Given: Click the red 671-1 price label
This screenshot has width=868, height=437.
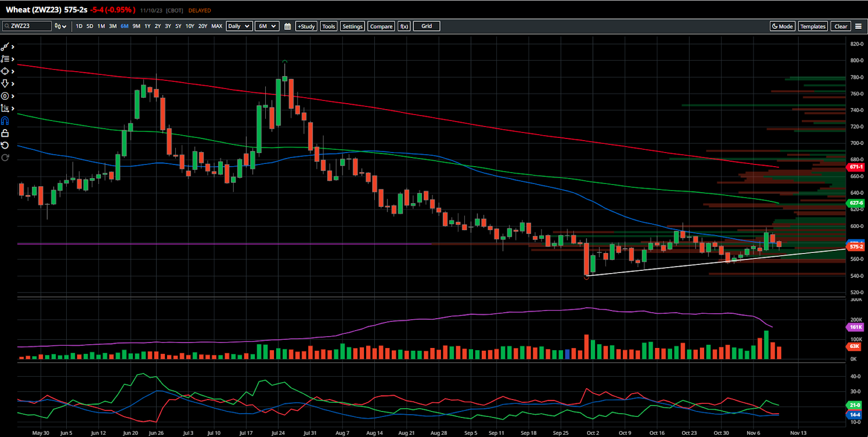Looking at the screenshot, I should coord(856,167).
